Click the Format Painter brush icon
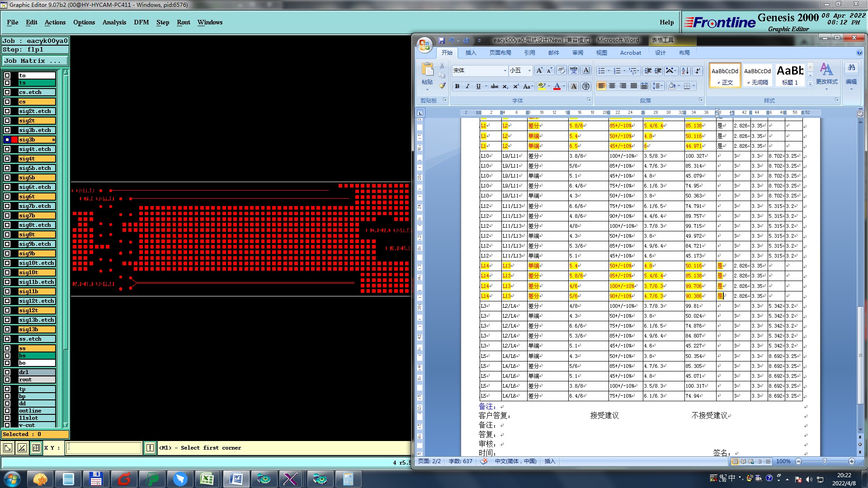This screenshot has height=488, width=868. click(x=442, y=85)
